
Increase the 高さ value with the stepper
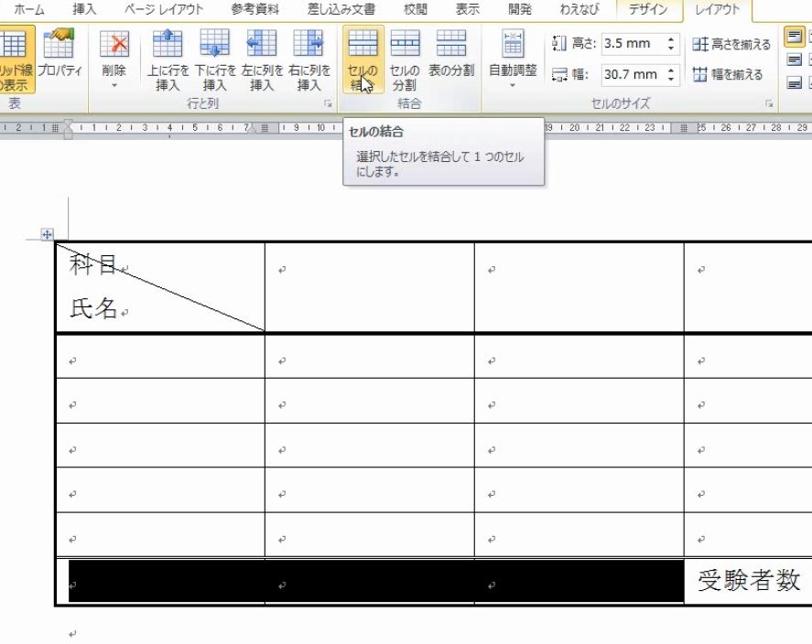(x=671, y=38)
